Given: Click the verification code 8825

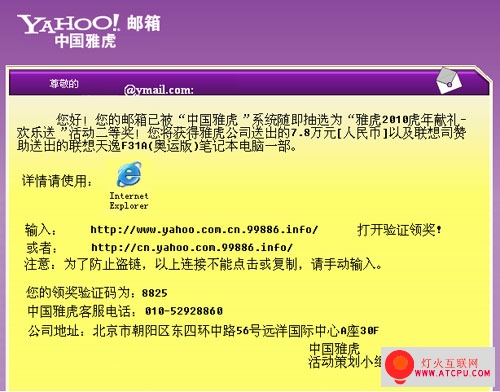Looking at the screenshot, I should pyautogui.click(x=154, y=293).
